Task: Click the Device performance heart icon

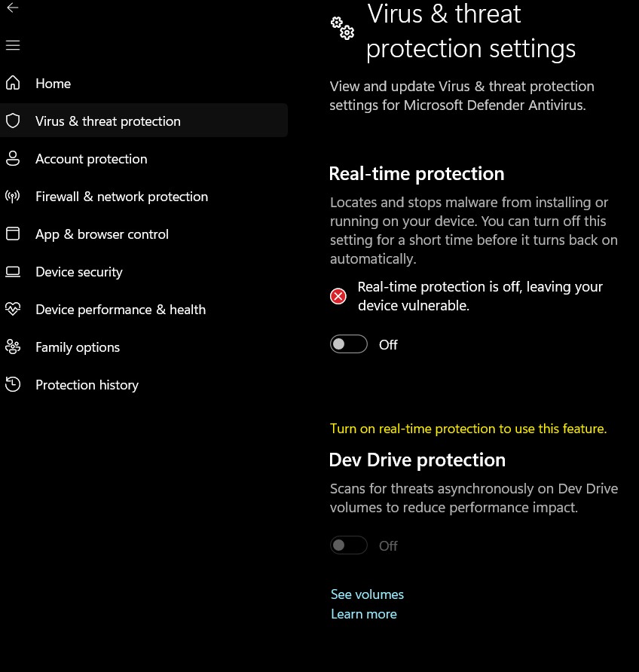Action: coord(12,310)
